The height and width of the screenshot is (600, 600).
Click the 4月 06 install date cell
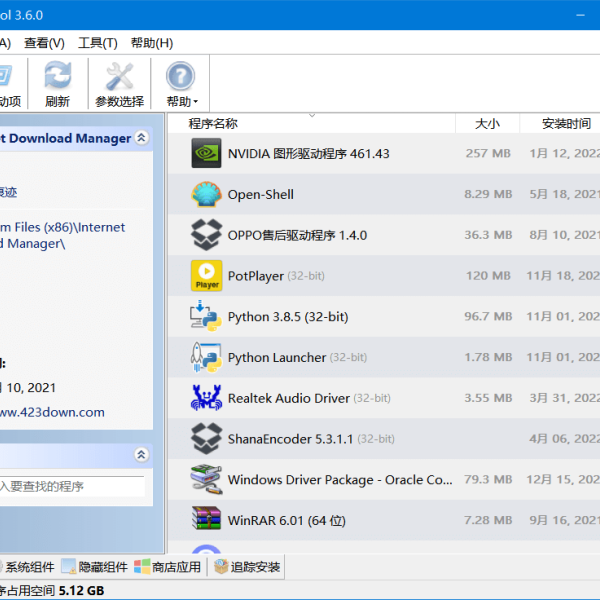[564, 439]
